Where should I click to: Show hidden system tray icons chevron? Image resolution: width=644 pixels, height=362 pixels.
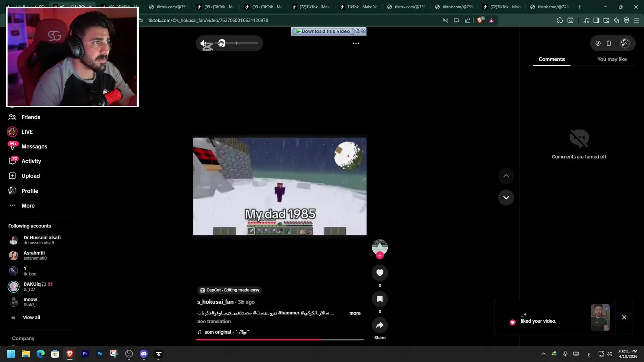coord(543,354)
